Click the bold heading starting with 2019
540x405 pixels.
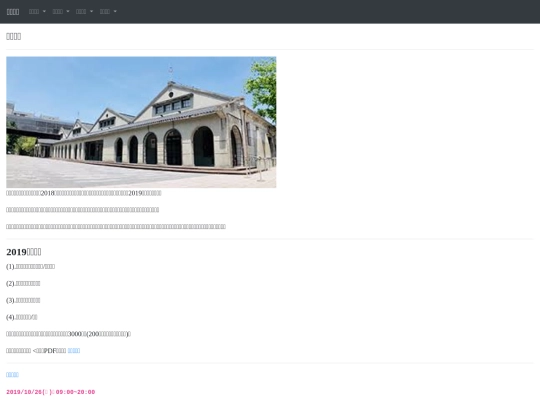[x=24, y=252]
